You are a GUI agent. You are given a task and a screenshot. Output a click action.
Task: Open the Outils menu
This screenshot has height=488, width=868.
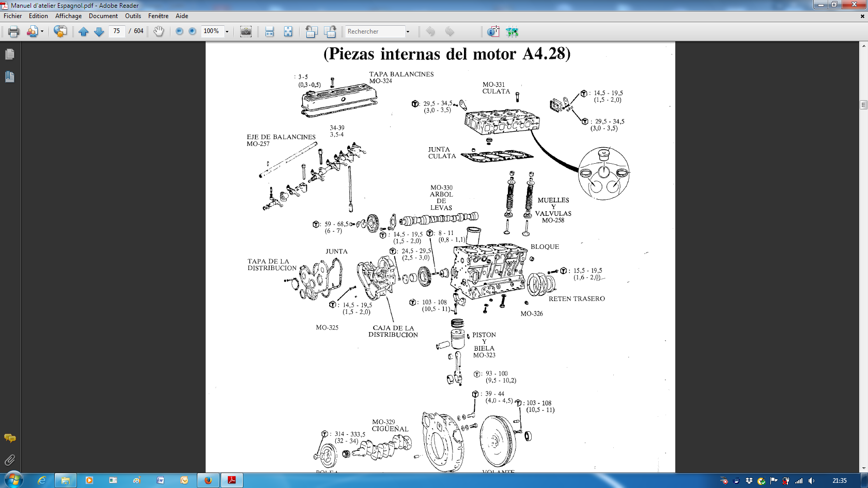133,16
